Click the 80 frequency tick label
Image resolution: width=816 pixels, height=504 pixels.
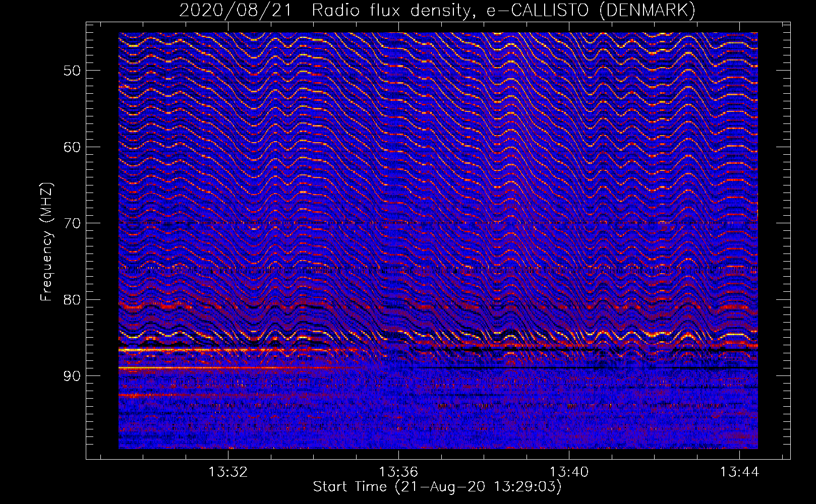click(72, 300)
